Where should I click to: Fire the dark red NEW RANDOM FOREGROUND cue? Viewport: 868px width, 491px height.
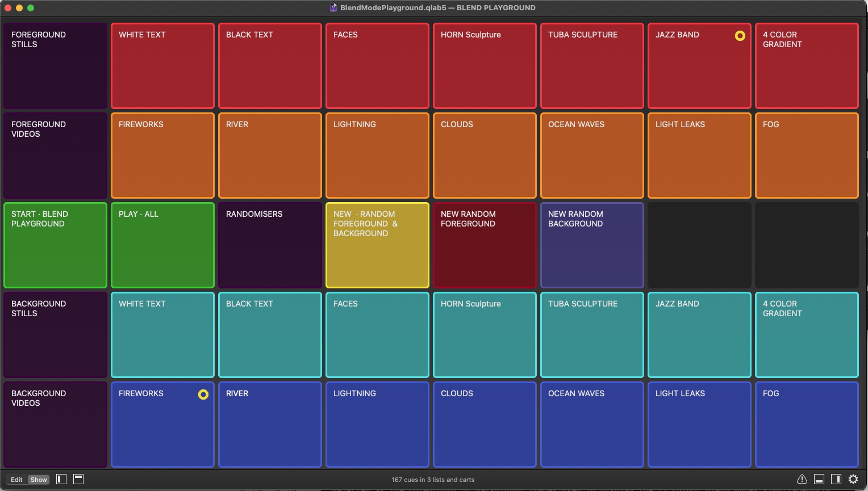(484, 245)
